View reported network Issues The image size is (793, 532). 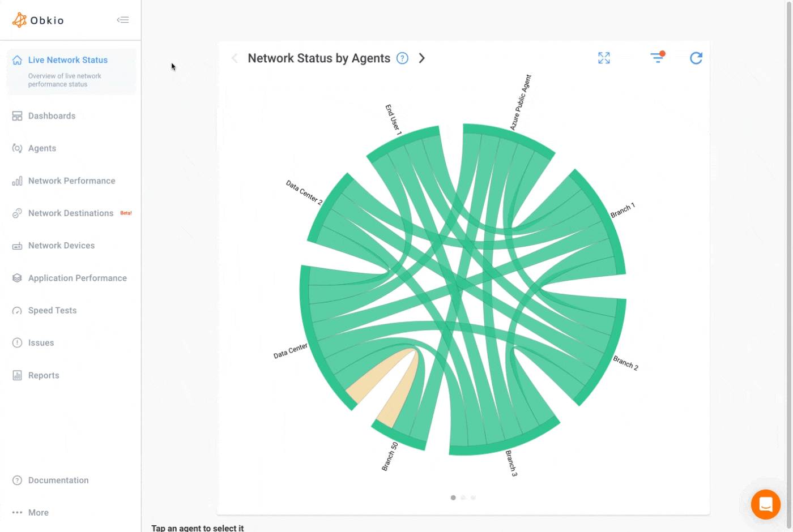pyautogui.click(x=41, y=342)
